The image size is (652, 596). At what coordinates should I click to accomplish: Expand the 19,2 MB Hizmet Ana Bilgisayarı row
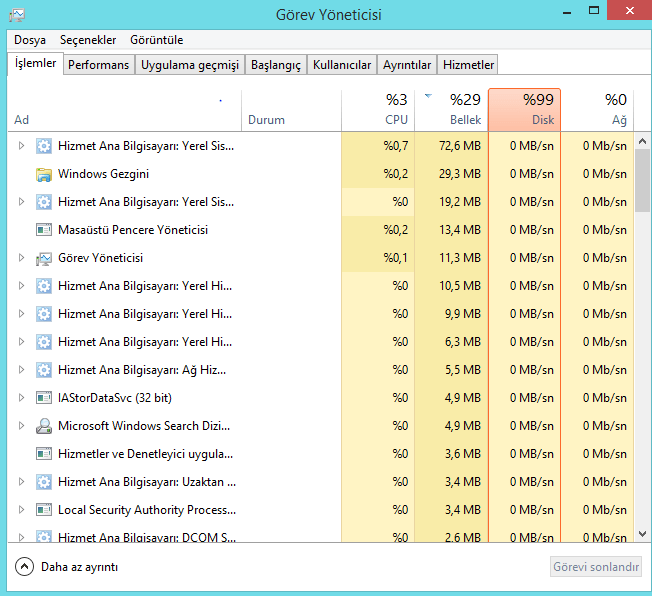[21, 202]
